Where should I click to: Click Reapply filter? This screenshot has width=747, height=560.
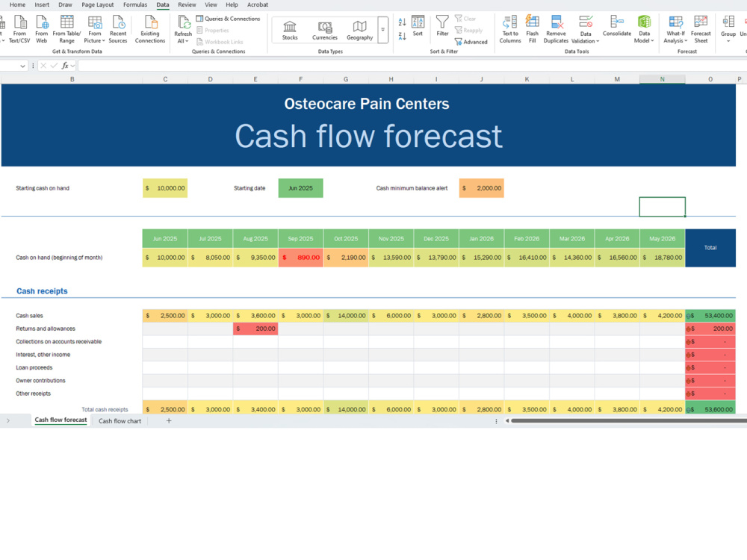coord(469,30)
